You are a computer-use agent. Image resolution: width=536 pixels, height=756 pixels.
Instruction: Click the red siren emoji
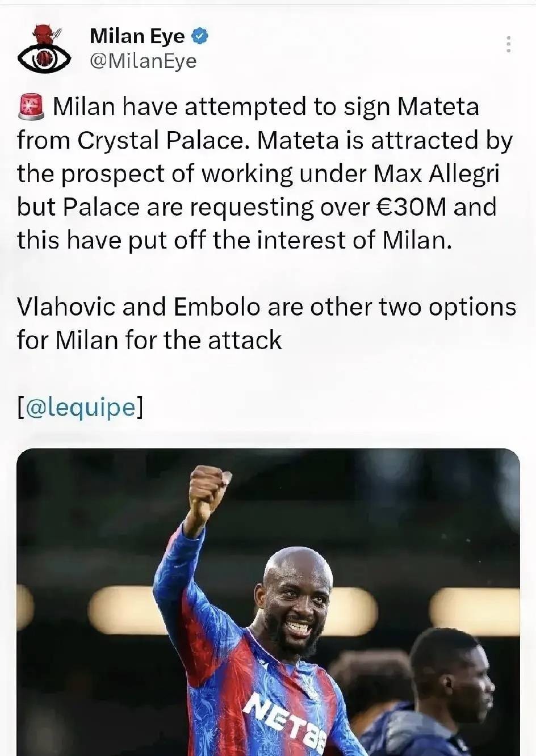31,107
